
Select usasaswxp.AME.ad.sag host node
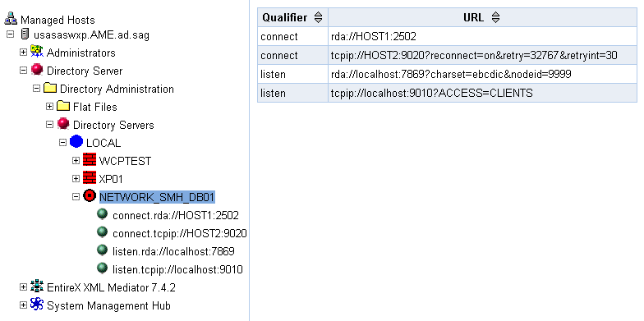point(91,34)
